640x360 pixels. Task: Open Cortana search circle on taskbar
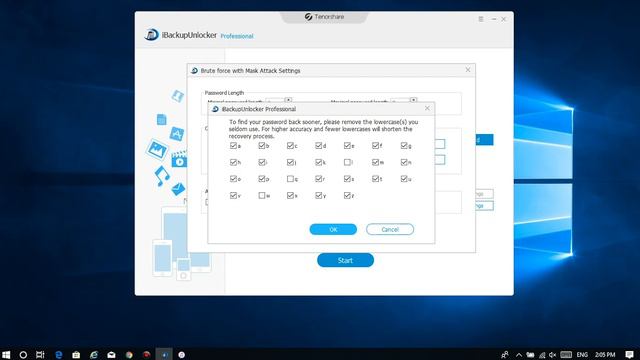23,355
